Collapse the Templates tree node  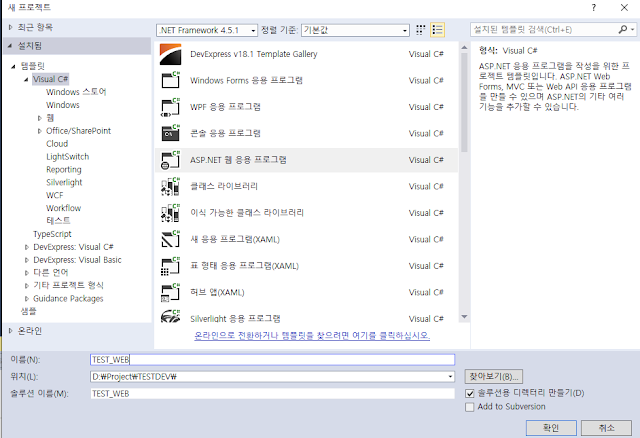13,66
